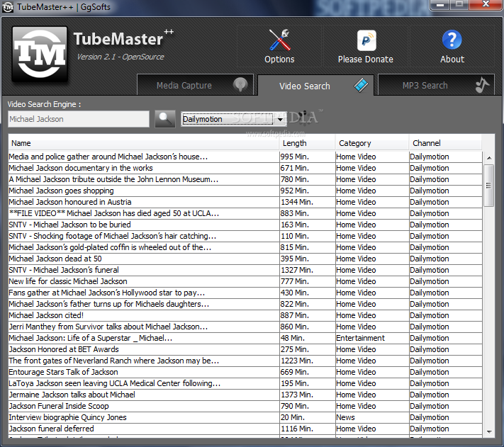Select "Interview biographie Quincy Jones" row
Viewport: 504px width, 447px height.
[x=245, y=417]
